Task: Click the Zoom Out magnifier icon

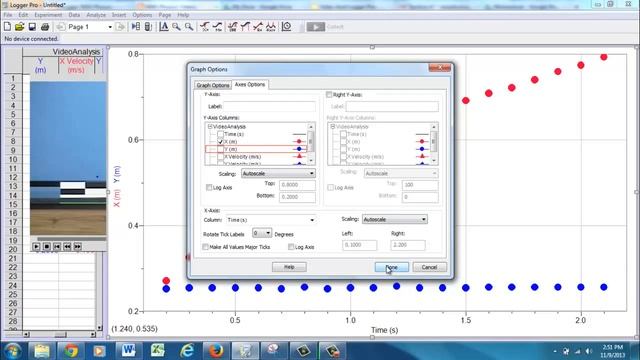Action: [x=189, y=27]
